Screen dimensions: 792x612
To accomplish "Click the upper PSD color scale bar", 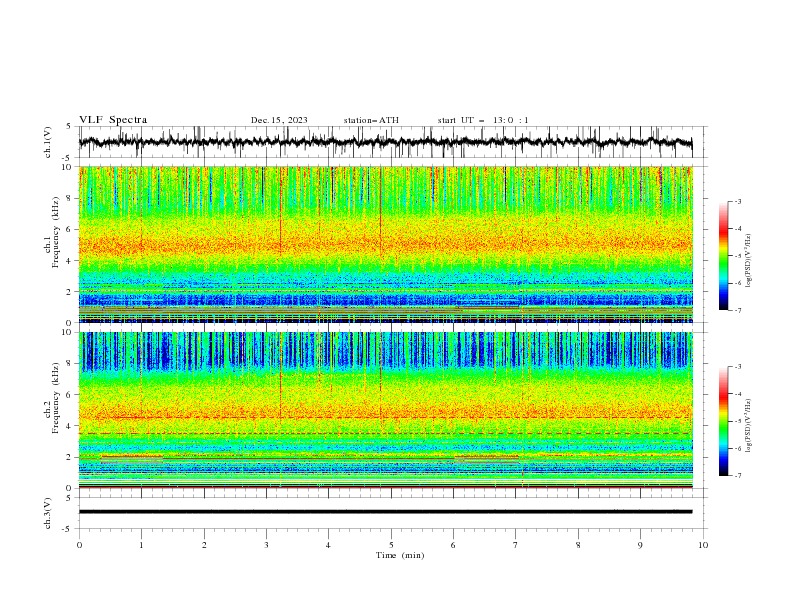I will tap(723, 256).
